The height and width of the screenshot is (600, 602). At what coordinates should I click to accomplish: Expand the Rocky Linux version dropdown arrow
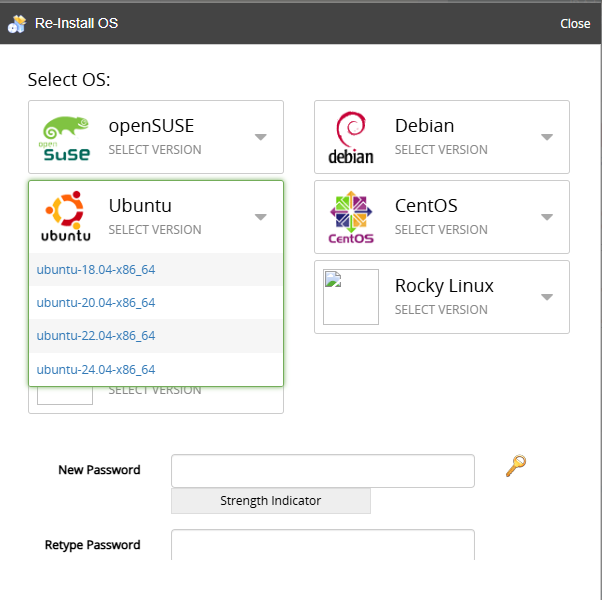click(x=547, y=297)
